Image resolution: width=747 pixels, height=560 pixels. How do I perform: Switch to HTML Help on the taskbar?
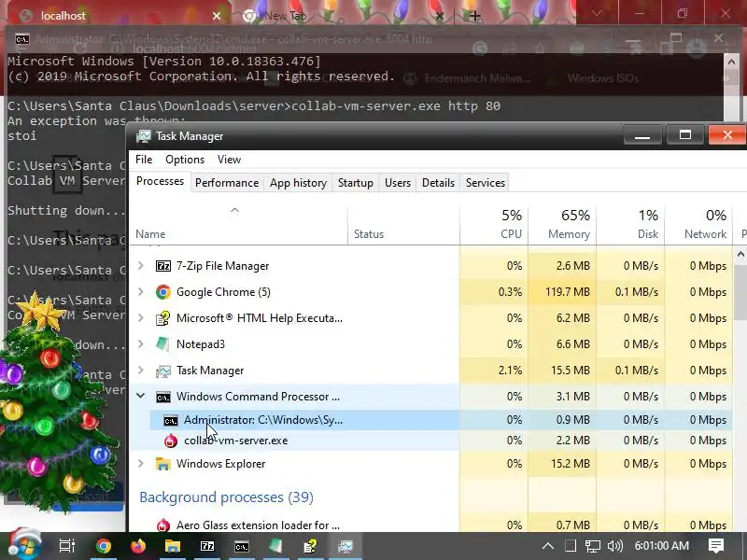click(x=311, y=546)
